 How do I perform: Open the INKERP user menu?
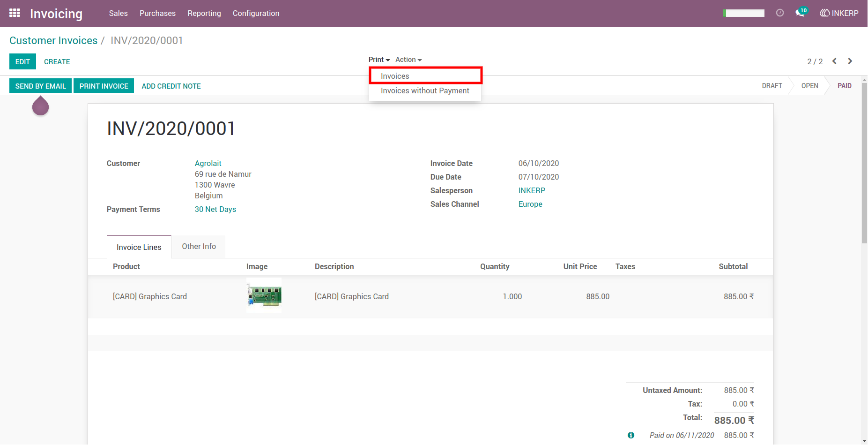(x=839, y=13)
